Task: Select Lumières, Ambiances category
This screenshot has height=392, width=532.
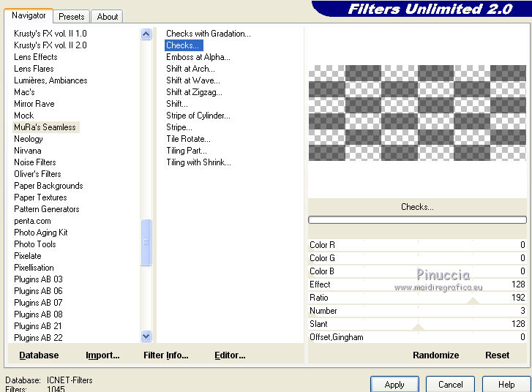Action: click(50, 80)
